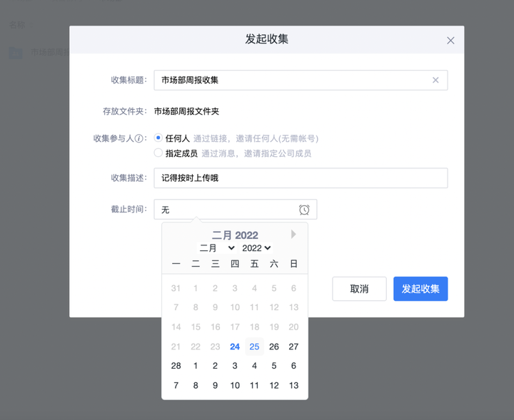
Task: Select the 指定成员 radio option
Action: (x=158, y=153)
